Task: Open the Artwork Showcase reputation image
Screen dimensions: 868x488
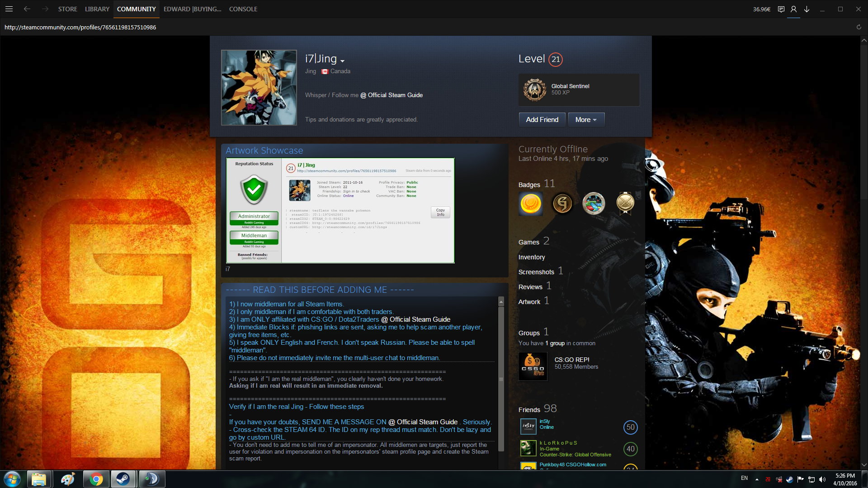Action: (x=340, y=211)
